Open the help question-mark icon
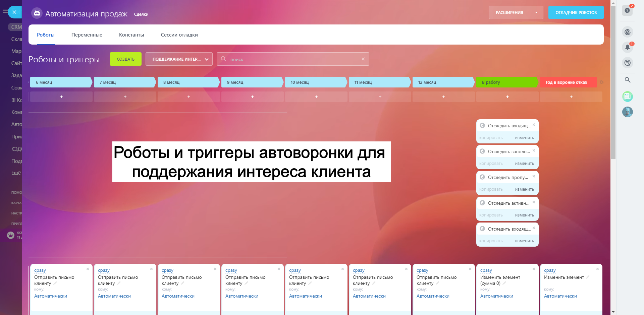Image resolution: width=644 pixels, height=315 pixels. [627, 10]
